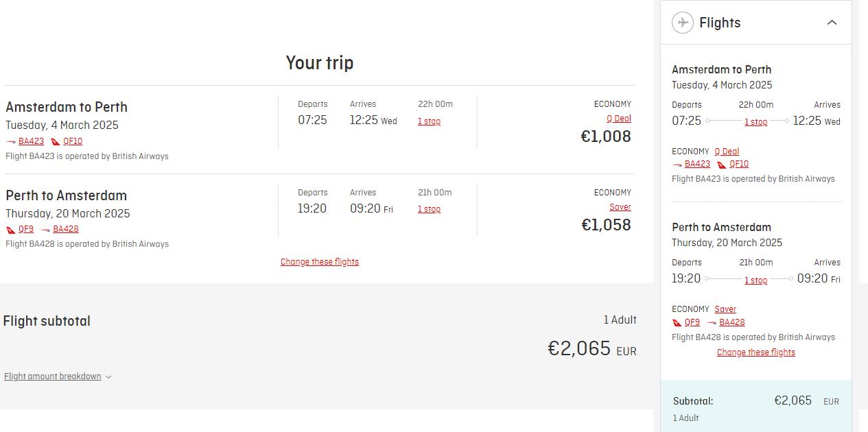Show 1 stop details for Amsterdam to Perth
Viewport: 868px width, 432px height.
(x=429, y=121)
